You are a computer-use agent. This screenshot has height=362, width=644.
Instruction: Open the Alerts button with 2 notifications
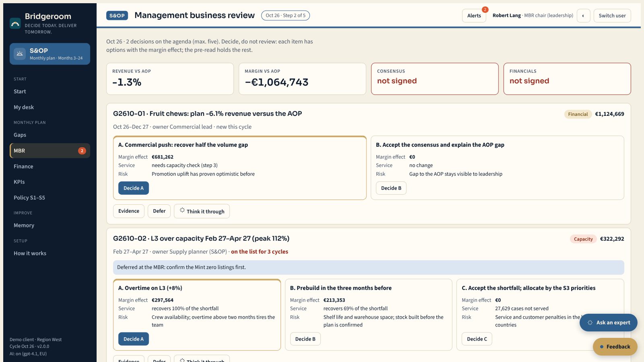coord(474,16)
